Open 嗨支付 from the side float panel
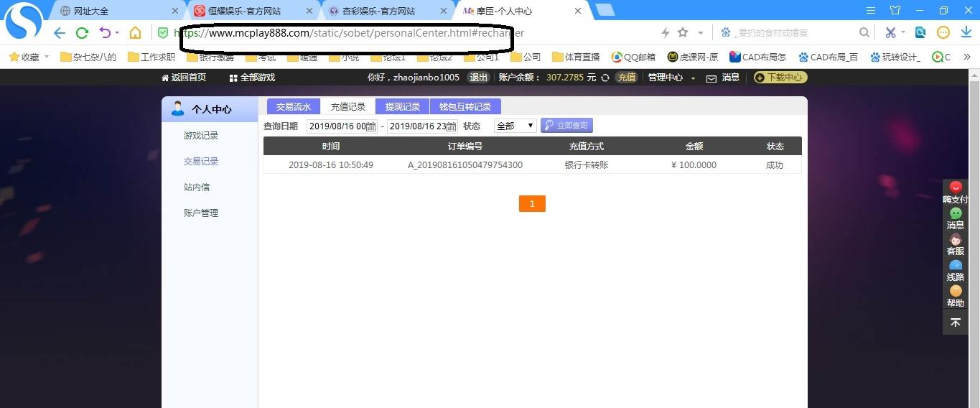 [956, 193]
